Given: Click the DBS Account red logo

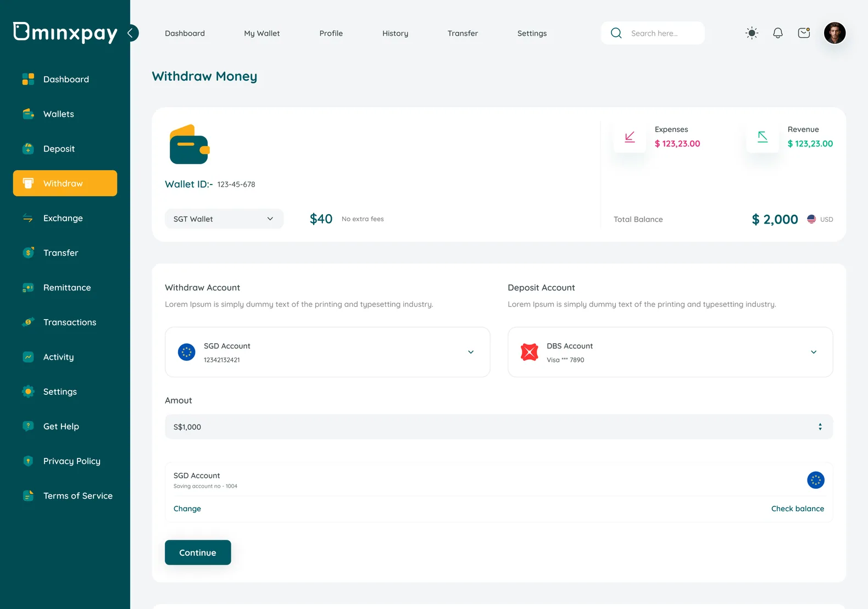Looking at the screenshot, I should [530, 352].
